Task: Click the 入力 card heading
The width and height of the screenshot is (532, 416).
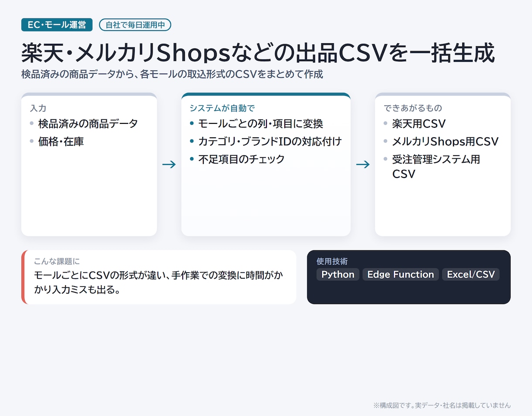Action: (38, 108)
